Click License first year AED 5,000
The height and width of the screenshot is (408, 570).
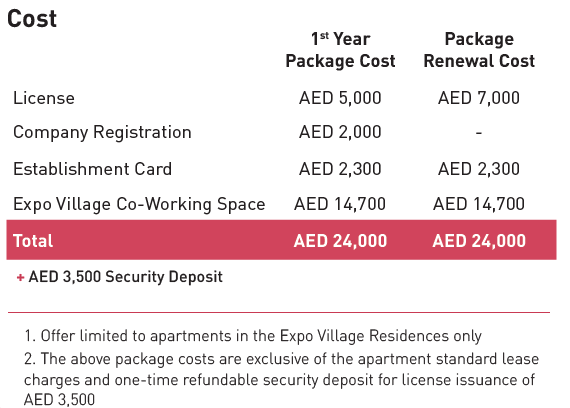[x=340, y=98]
